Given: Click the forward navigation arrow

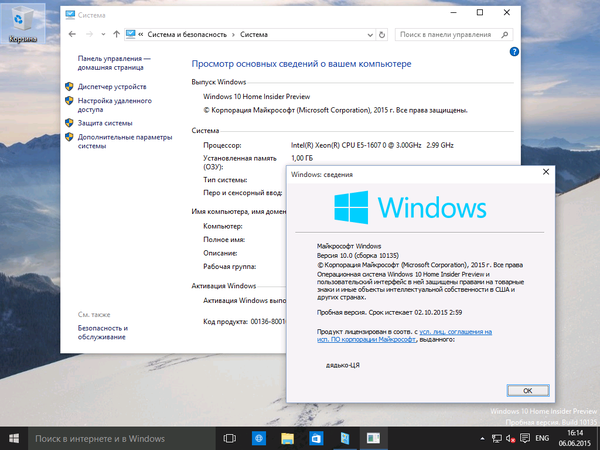Looking at the screenshot, I should [x=90, y=34].
